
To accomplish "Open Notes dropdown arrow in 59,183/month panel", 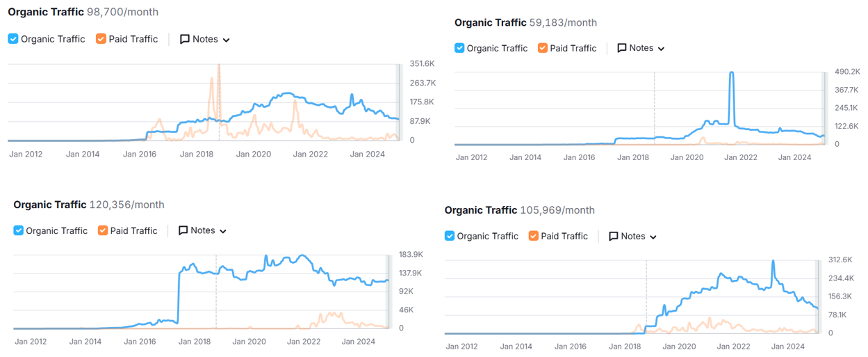I will point(661,49).
